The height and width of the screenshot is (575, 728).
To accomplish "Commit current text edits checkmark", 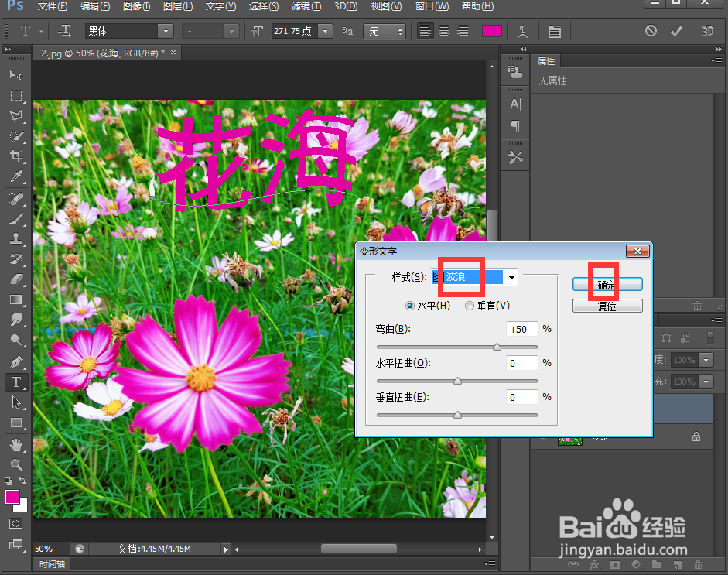I will point(676,31).
